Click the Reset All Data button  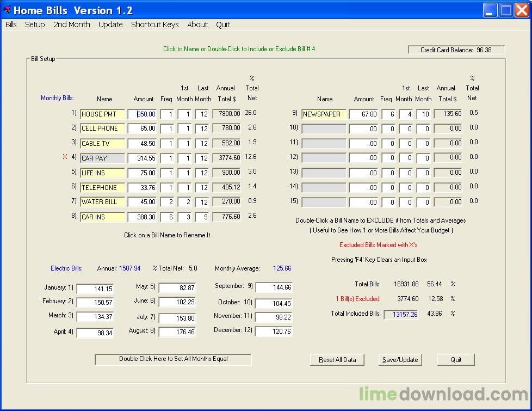(337, 360)
